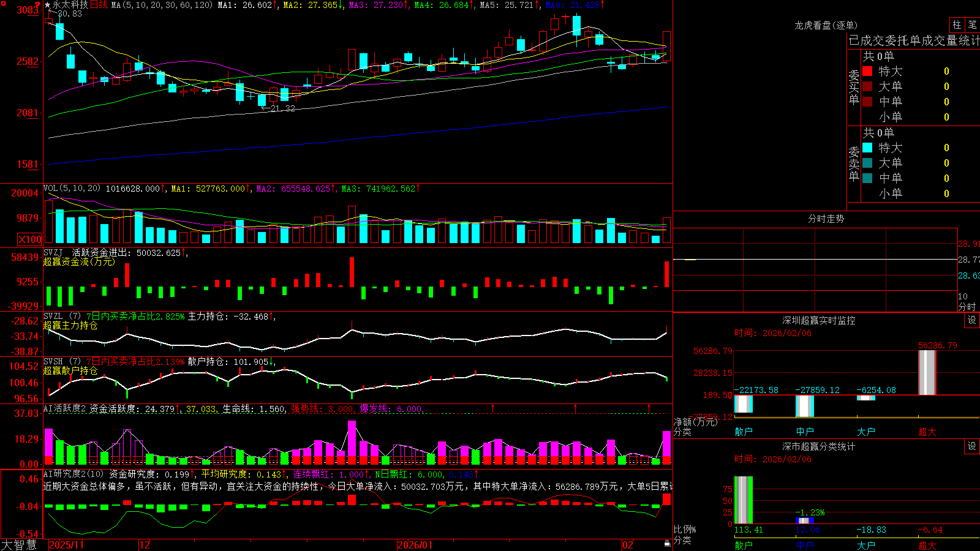Screen dimensions: 980x551
Task: Click the 超赢资金流(万元) label
Action: tap(79, 261)
